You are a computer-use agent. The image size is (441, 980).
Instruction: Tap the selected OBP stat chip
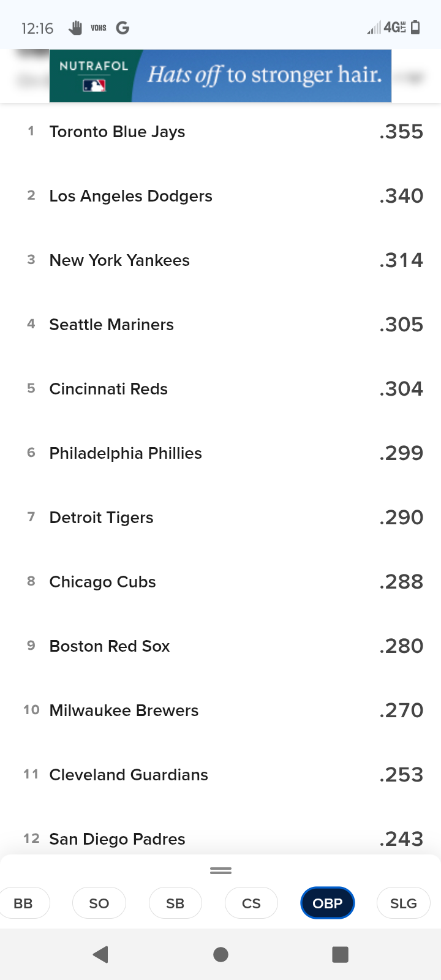tap(328, 903)
